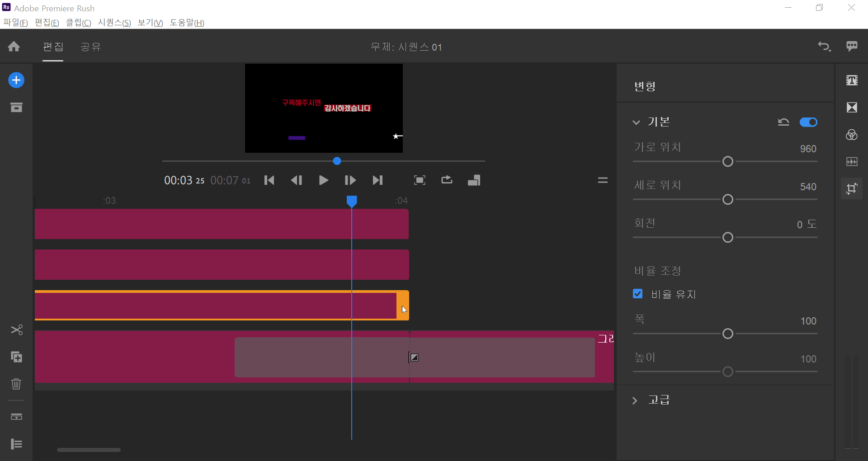This screenshot has width=868, height=461.
Task: Click the blue Add Media plus button
Action: click(16, 80)
